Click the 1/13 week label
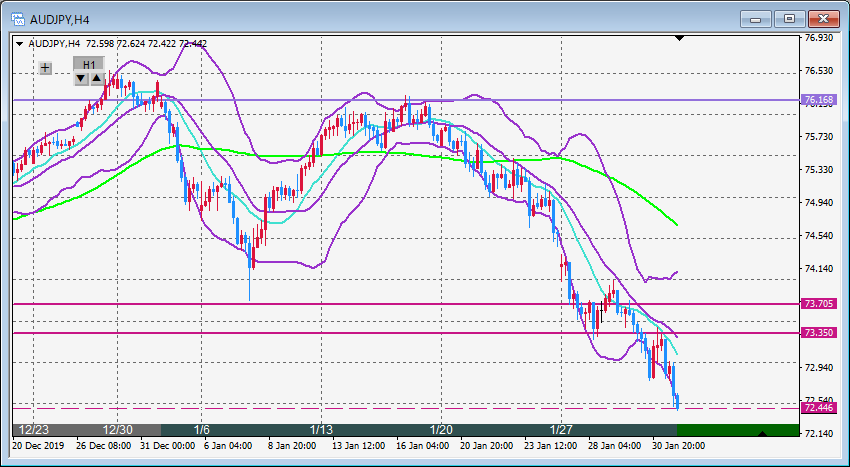The height and width of the screenshot is (467, 850). pyautogui.click(x=321, y=430)
